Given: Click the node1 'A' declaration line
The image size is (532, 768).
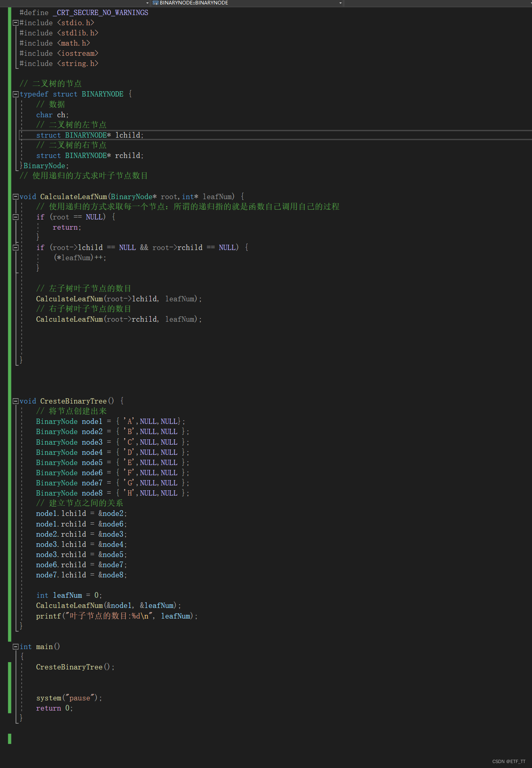Looking at the screenshot, I should (x=111, y=421).
